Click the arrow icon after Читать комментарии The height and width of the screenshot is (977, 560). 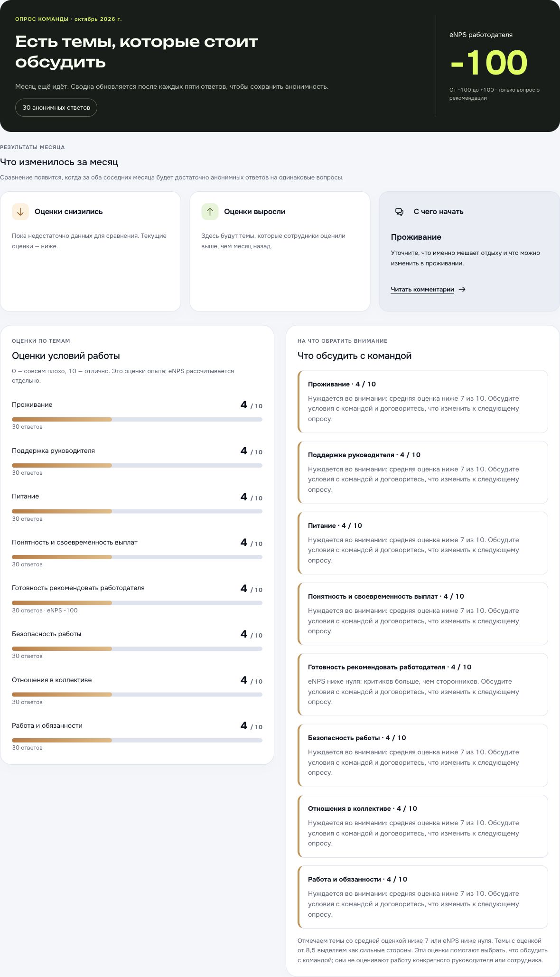point(462,290)
